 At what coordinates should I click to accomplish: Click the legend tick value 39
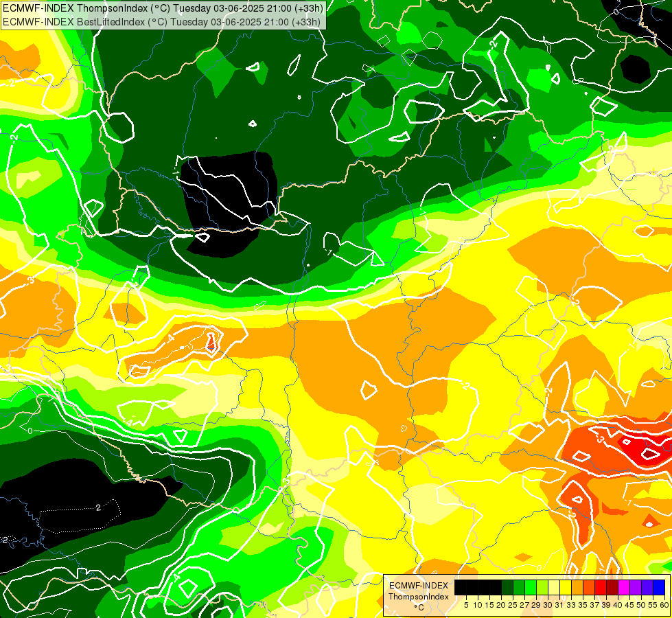point(606,605)
